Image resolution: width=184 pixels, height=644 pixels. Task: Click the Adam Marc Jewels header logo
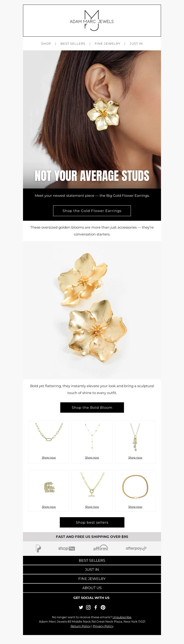point(92,20)
